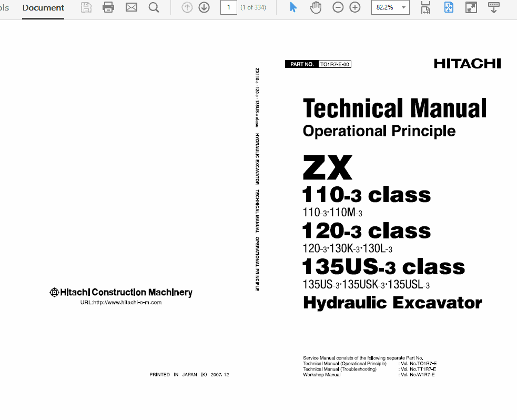
Task: Open the search magnifier tool
Action: coord(154,8)
